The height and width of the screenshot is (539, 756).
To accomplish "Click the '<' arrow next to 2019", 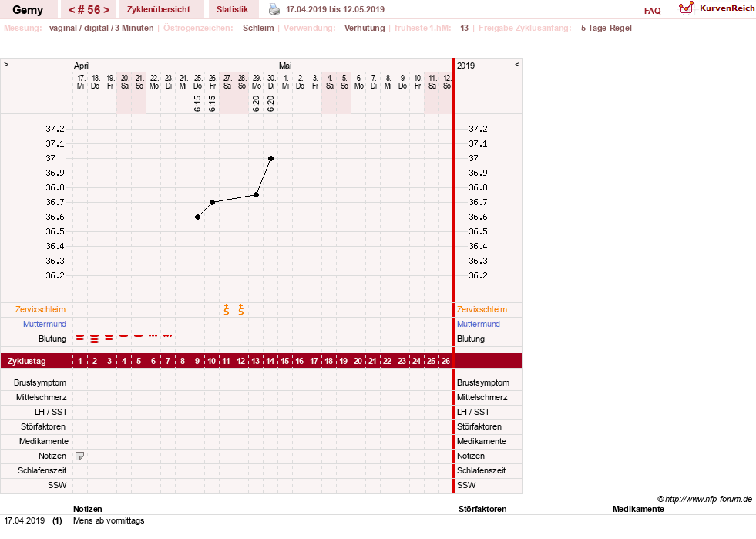I will [x=517, y=64].
